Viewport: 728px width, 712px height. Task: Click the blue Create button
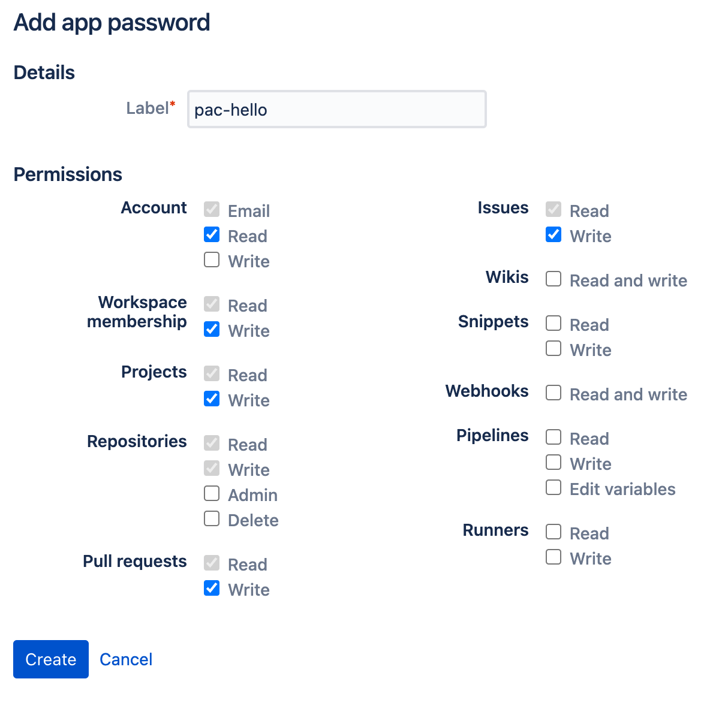tap(51, 659)
